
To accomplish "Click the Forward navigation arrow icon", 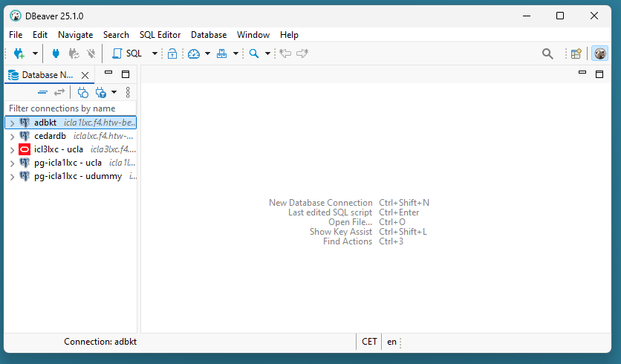I will (x=302, y=53).
